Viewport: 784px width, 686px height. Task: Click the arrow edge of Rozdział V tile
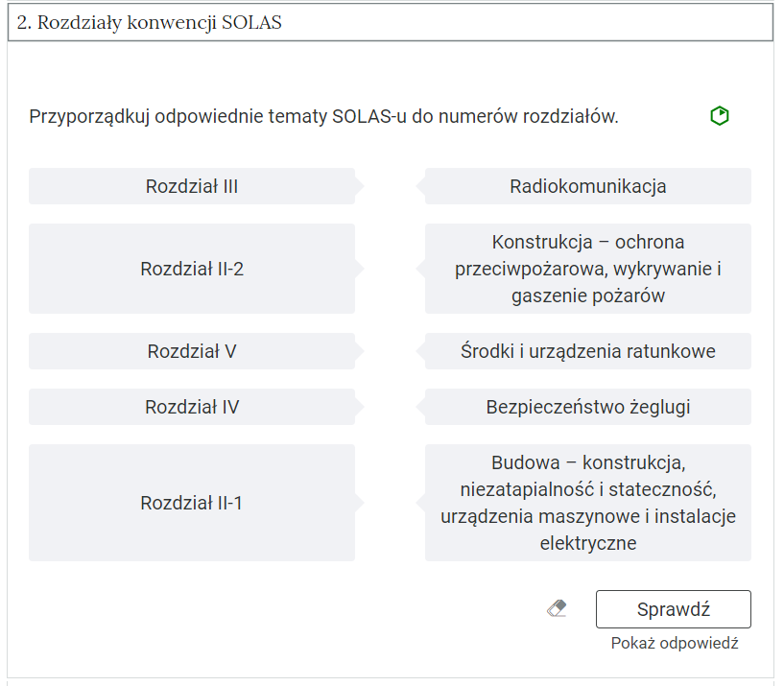358,351
